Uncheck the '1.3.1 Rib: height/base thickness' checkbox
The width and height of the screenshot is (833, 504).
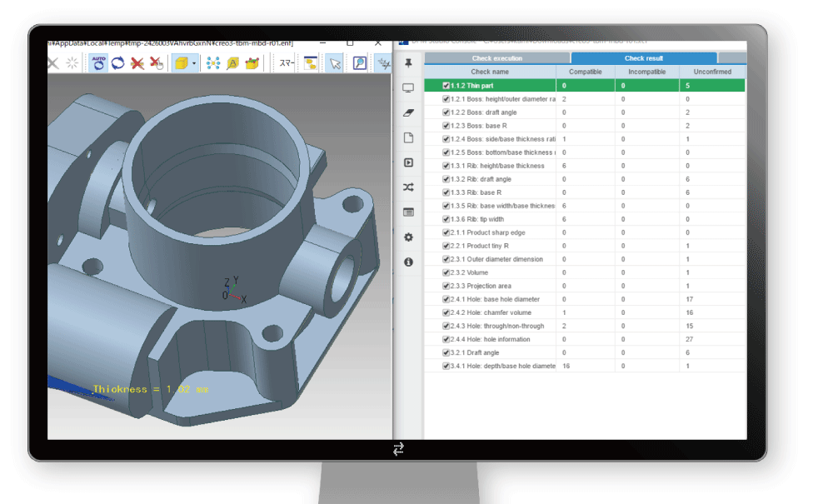click(x=446, y=166)
